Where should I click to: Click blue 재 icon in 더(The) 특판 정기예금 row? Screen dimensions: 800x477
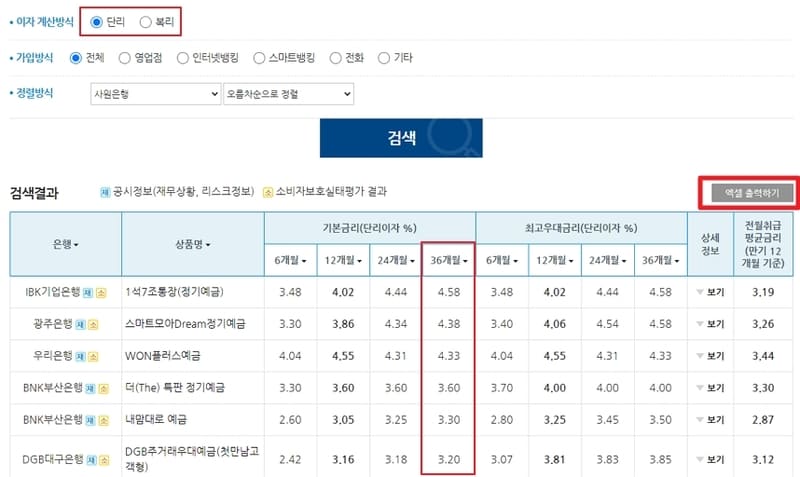tap(90, 389)
